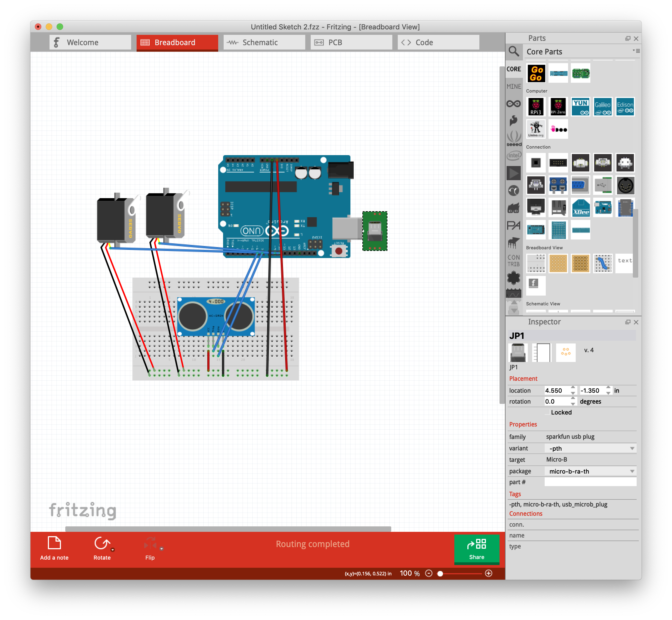Screen dimensions: 672x620
Task: Switch to the PCB tab
Action: click(x=352, y=42)
